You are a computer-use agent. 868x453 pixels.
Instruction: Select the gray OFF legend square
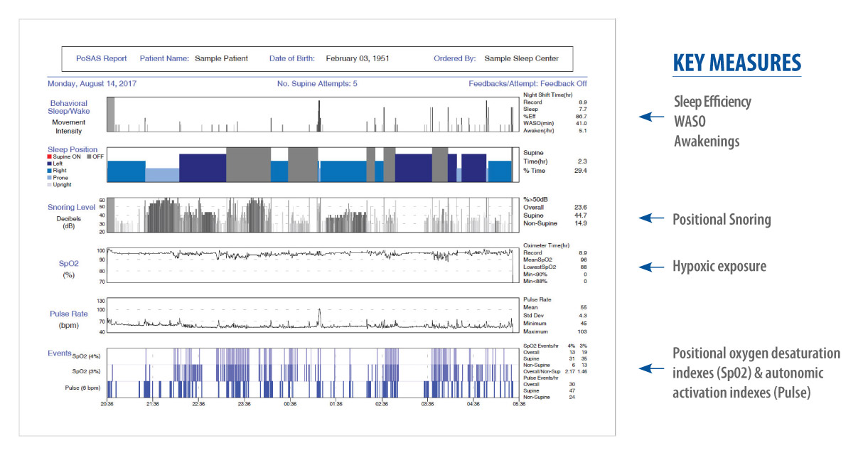click(87, 156)
